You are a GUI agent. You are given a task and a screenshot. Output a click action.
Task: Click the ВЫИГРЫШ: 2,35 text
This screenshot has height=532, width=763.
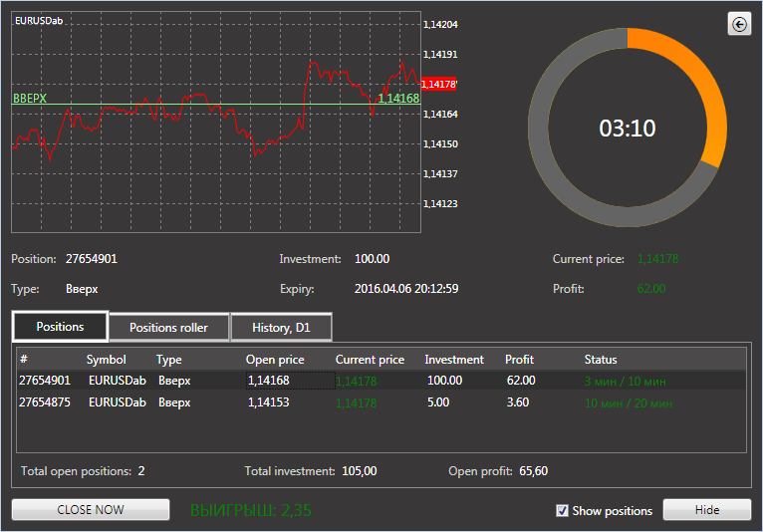click(251, 510)
